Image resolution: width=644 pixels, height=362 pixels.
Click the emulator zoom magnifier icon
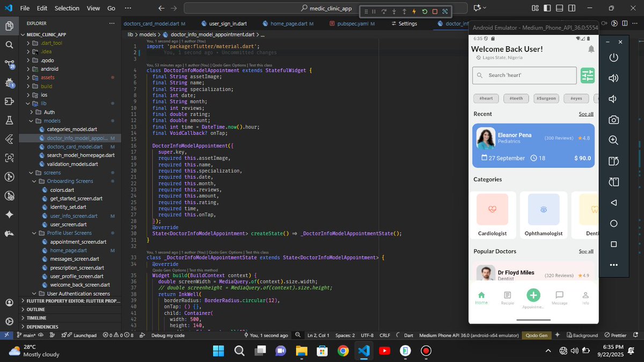614,141
